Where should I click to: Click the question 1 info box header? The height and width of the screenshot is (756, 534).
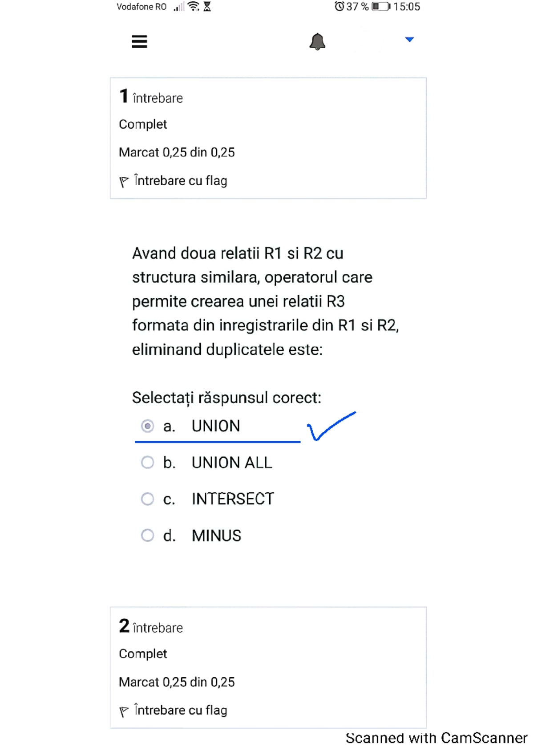(x=151, y=97)
